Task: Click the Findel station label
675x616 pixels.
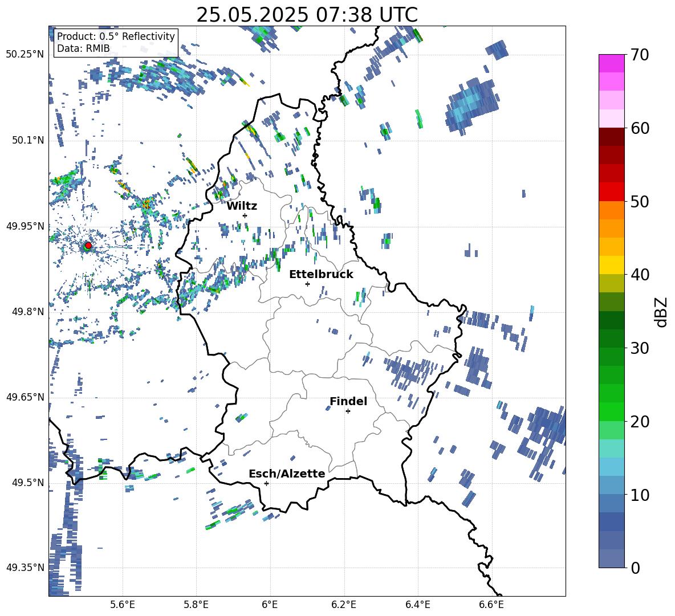Action: 348,401
